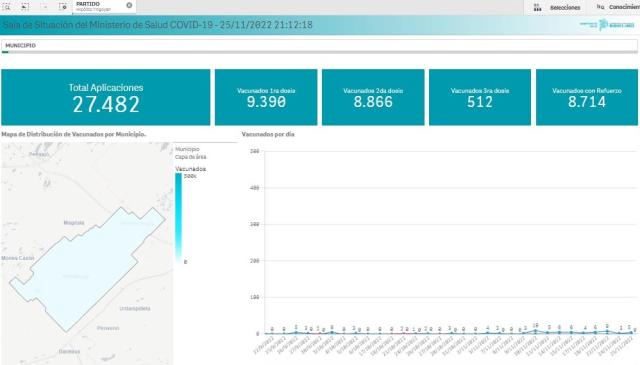
Task: Open the Selecciones panel label
Action: click(x=565, y=8)
